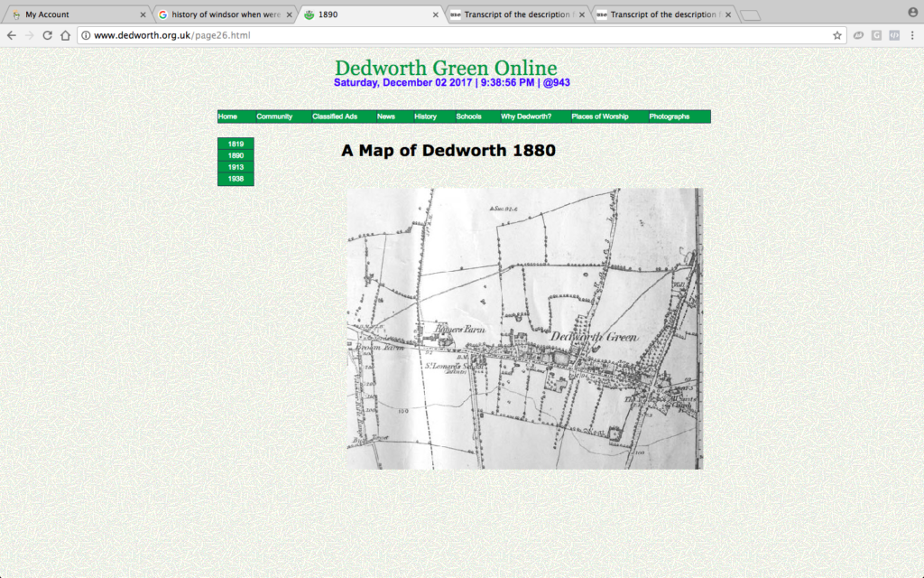Close the first Transcript tab
Image resolution: width=924 pixels, height=578 pixels.
tap(582, 14)
